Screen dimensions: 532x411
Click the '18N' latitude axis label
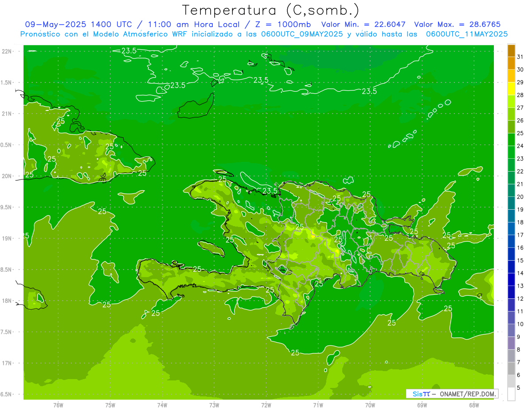coord(7,301)
